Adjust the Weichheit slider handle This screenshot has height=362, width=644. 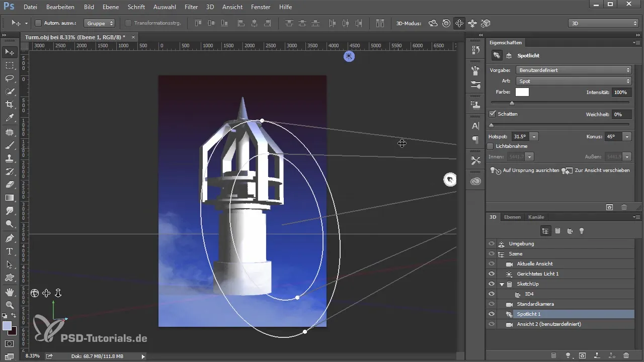pos(492,125)
